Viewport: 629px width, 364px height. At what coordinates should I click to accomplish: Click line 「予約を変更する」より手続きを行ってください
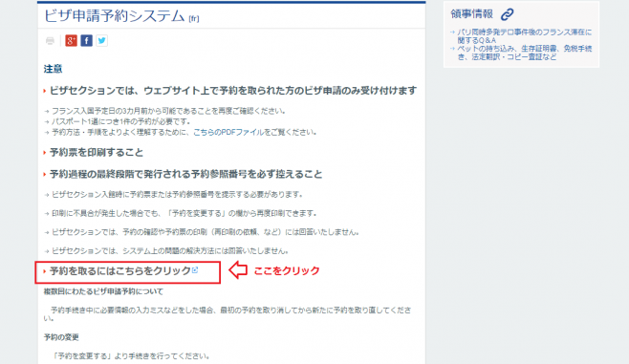pyautogui.click(x=131, y=356)
